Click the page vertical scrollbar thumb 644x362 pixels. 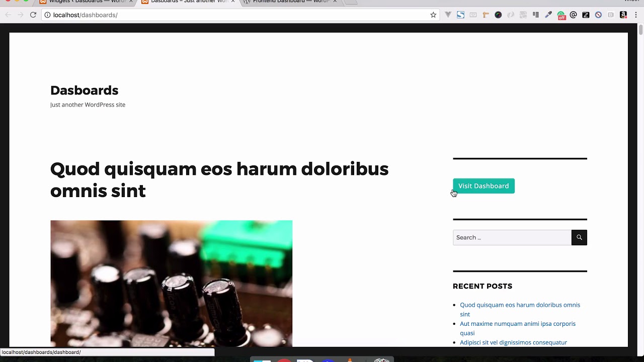click(640, 29)
